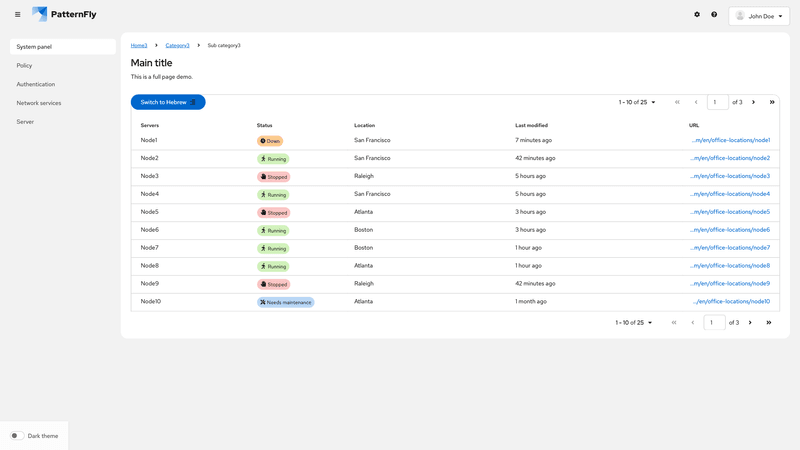Open help via question mark icon
Image resolution: width=800 pixels, height=450 pixels.
click(x=714, y=15)
